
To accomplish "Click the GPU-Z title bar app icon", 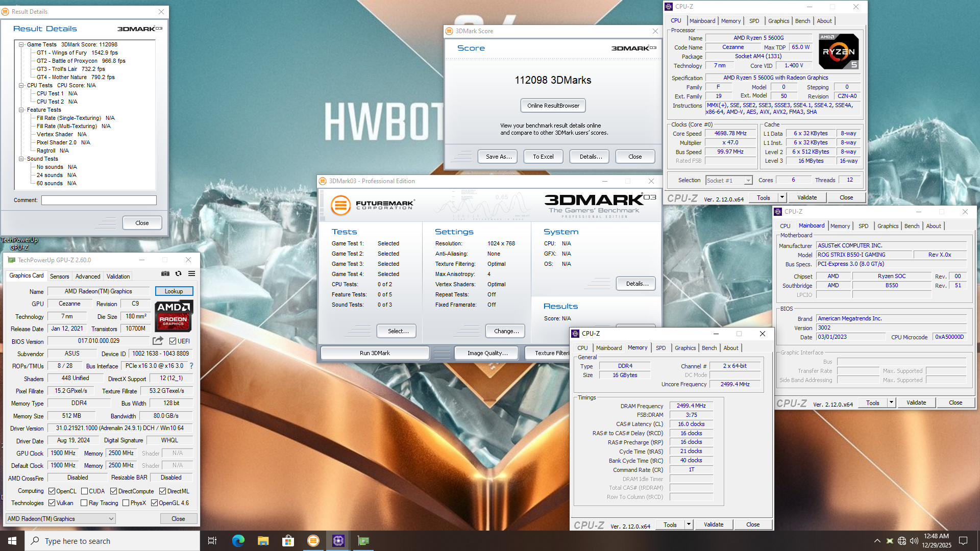I will [12, 260].
